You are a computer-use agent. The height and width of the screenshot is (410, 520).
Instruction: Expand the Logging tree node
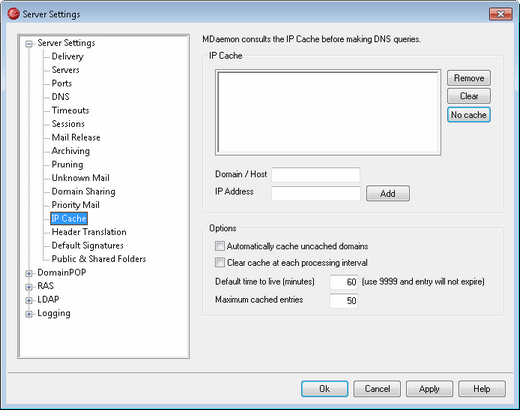[x=29, y=314]
